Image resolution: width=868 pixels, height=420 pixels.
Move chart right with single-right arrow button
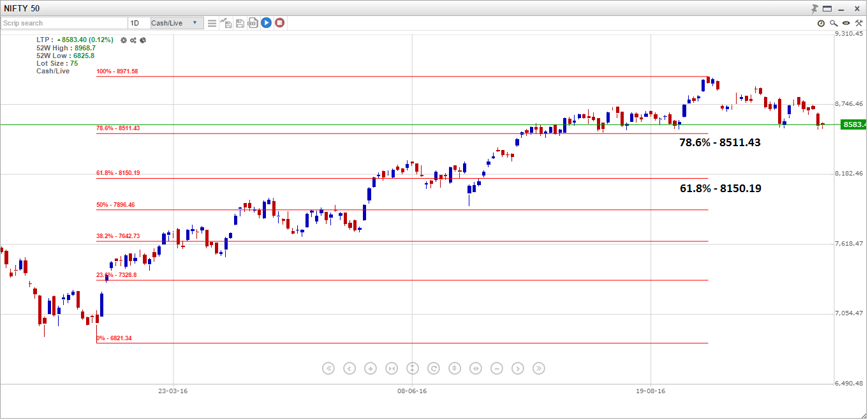coord(518,368)
